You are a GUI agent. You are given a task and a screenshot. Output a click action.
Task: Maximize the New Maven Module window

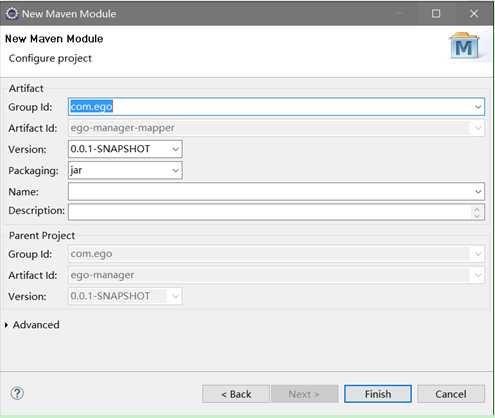click(x=436, y=14)
